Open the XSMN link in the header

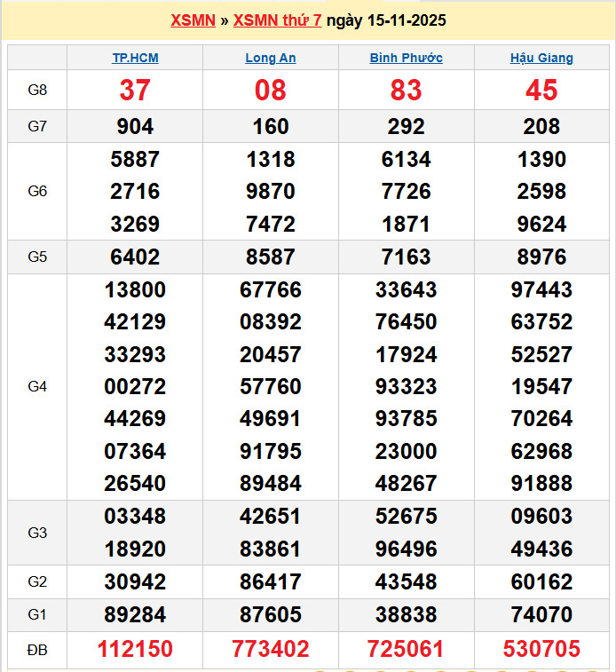tap(193, 20)
